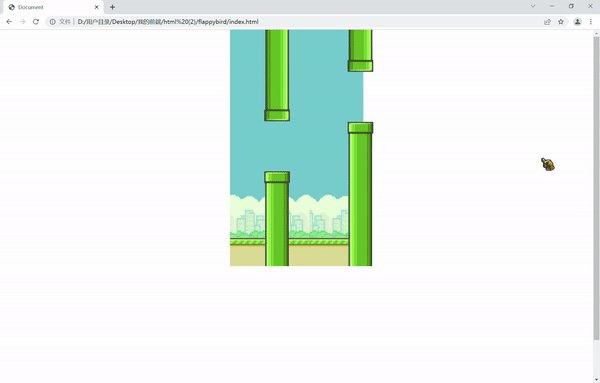Close the Document tab
Viewport: 600px width, 383px height.
coord(97,7)
